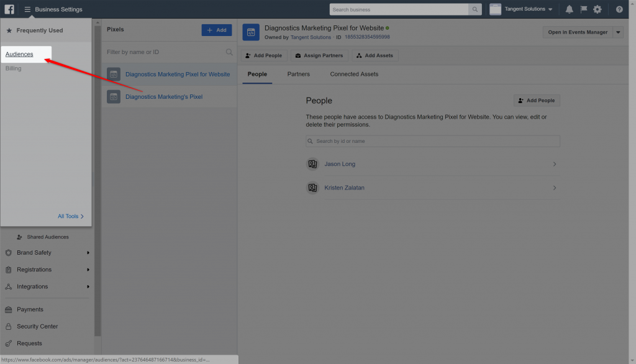Open the Kristen Zalatan name link
The image size is (636, 364).
click(344, 188)
